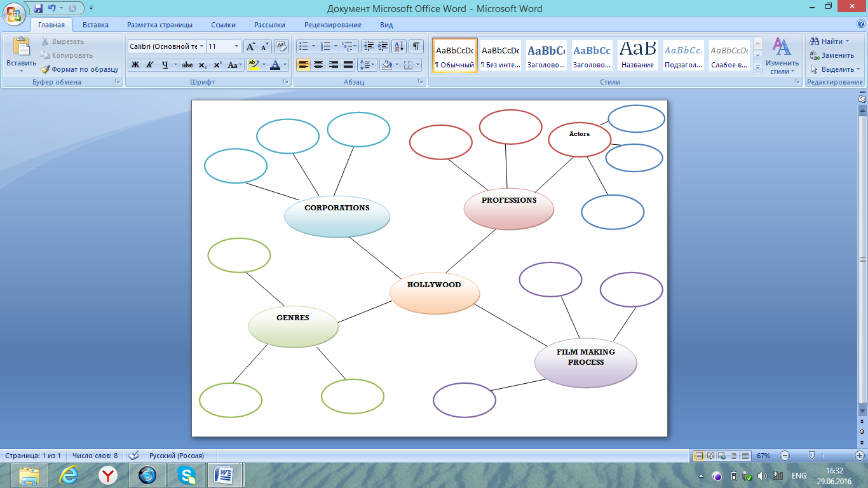Undo the last action
The height and width of the screenshot is (488, 868).
pyautogui.click(x=53, y=8)
